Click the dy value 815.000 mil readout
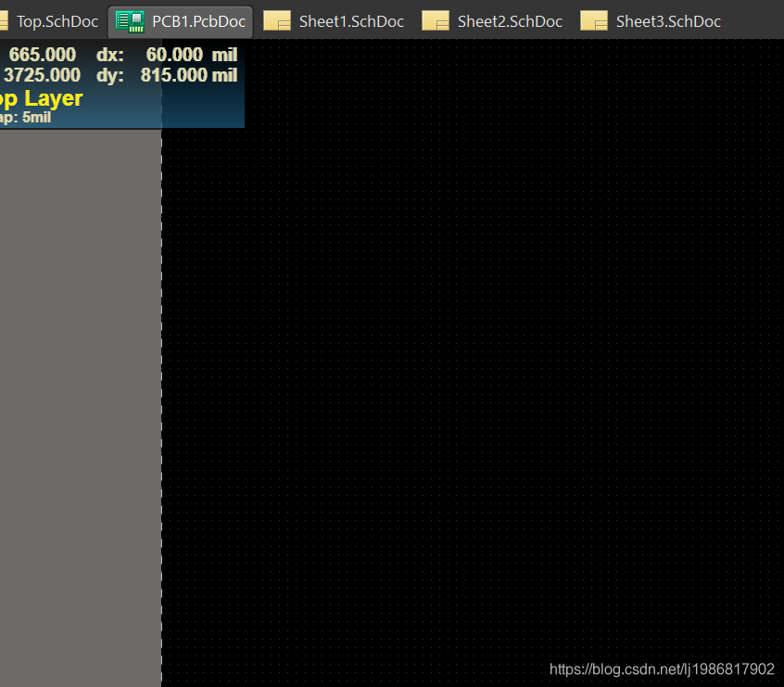Viewport: 784px width, 687px height. 189,75
